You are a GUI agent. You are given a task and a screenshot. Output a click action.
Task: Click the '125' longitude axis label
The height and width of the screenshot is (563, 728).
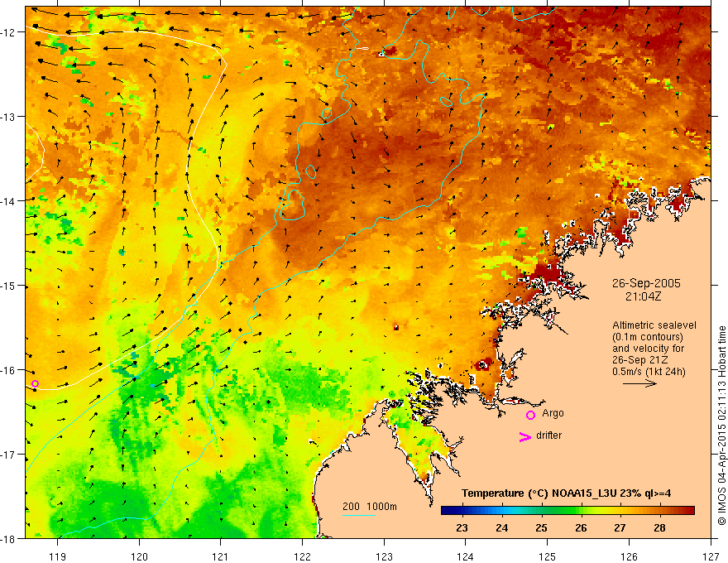pyautogui.click(x=548, y=556)
